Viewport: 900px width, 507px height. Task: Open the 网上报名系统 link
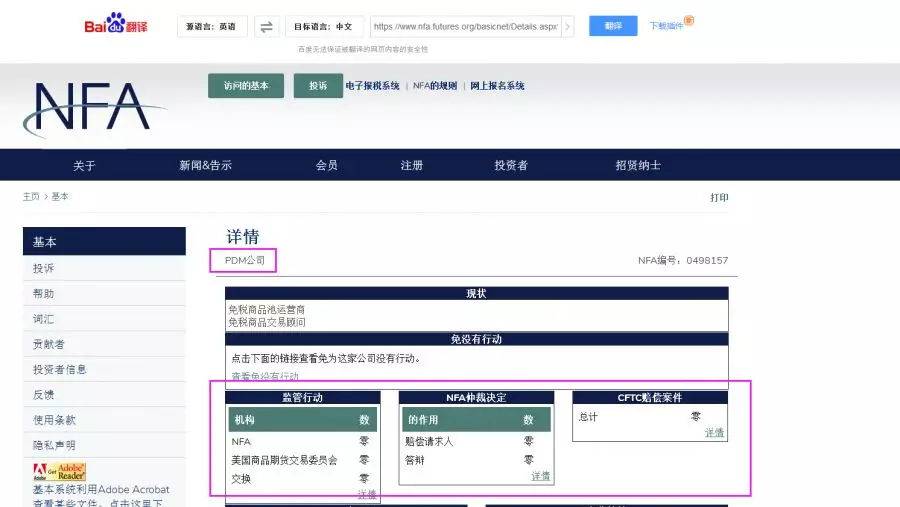[497, 86]
